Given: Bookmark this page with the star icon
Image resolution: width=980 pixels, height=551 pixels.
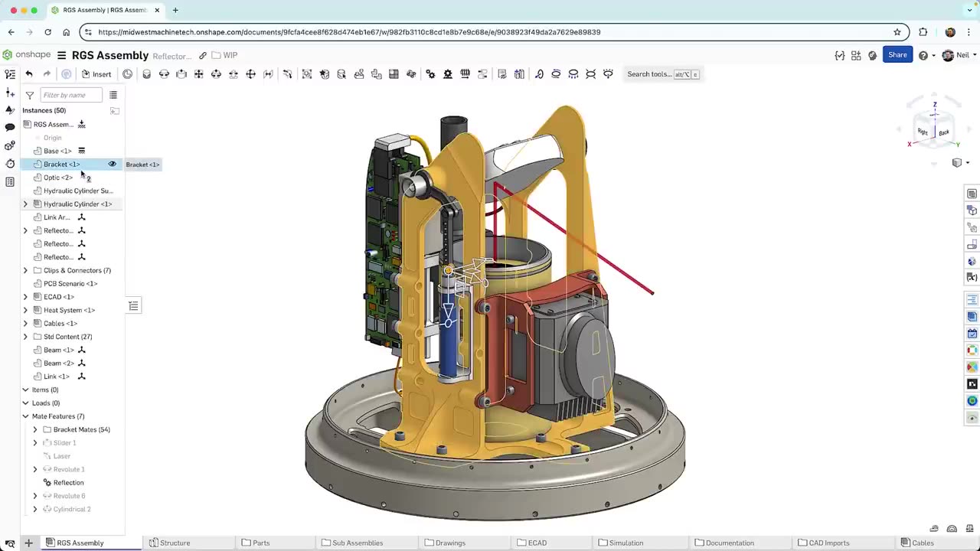Looking at the screenshot, I should (897, 32).
